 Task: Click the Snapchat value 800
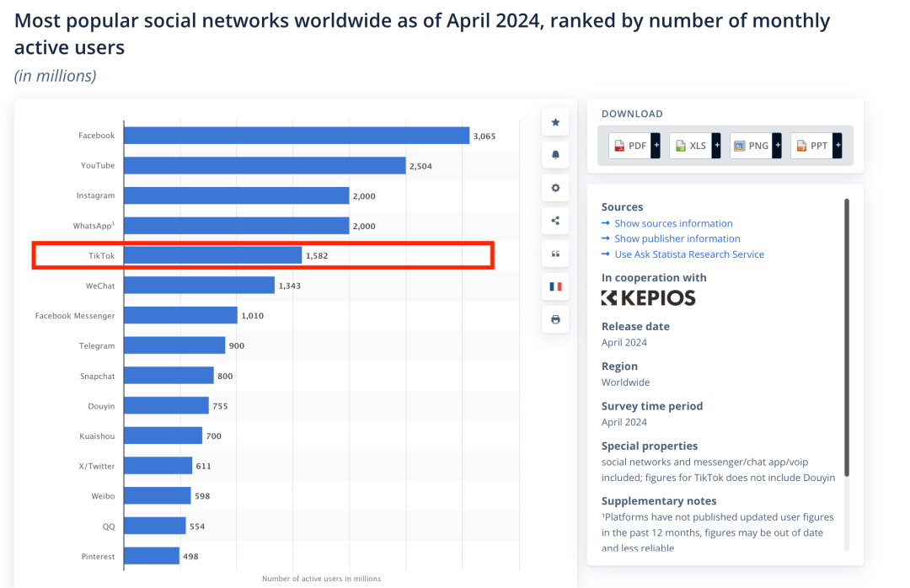pos(225,376)
